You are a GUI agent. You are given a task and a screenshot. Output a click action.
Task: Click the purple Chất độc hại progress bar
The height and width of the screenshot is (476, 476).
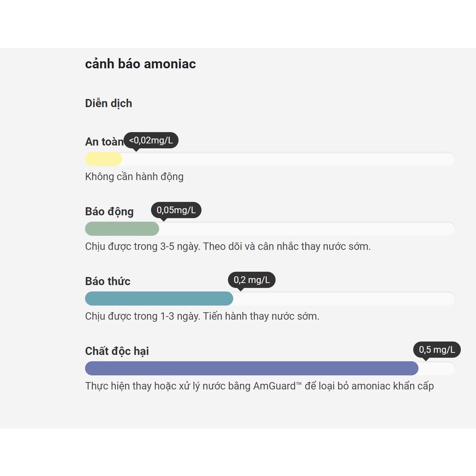pos(251,369)
